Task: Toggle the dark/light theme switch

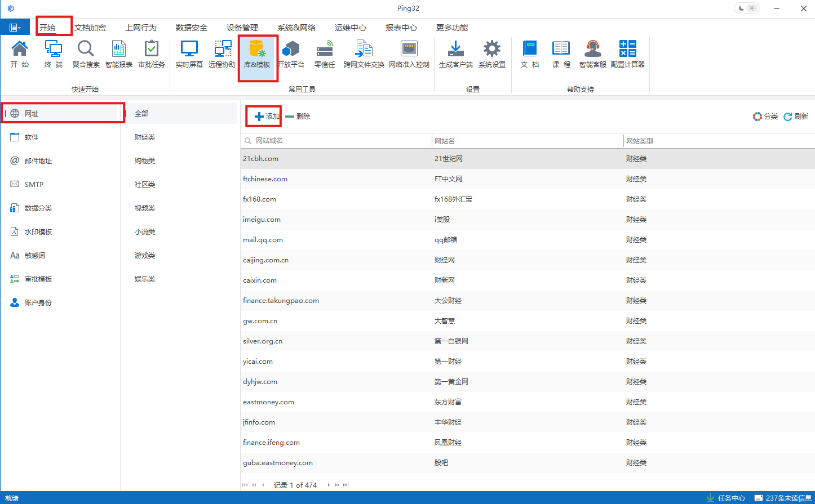Action: click(746, 8)
